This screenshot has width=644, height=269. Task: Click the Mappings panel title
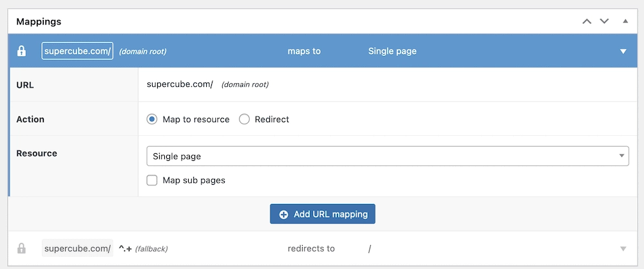point(39,21)
